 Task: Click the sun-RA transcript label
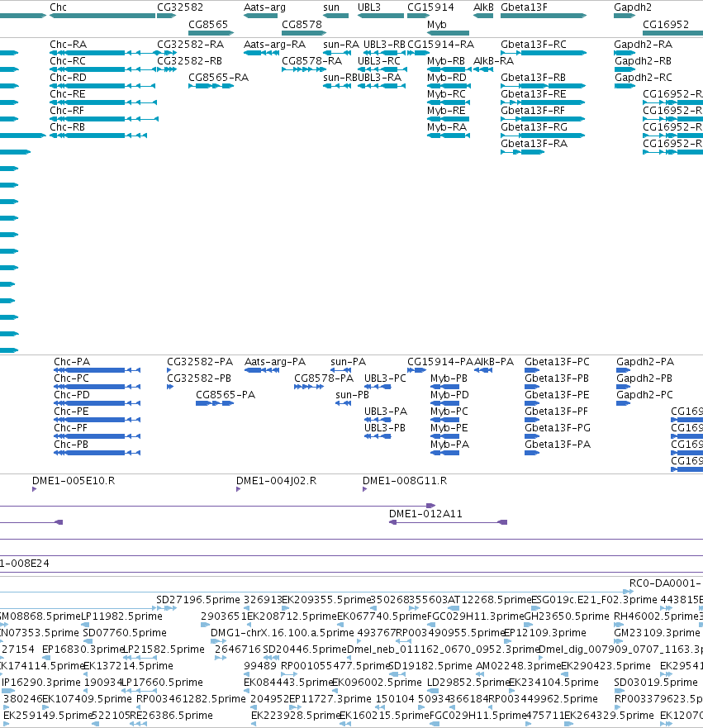point(341,45)
